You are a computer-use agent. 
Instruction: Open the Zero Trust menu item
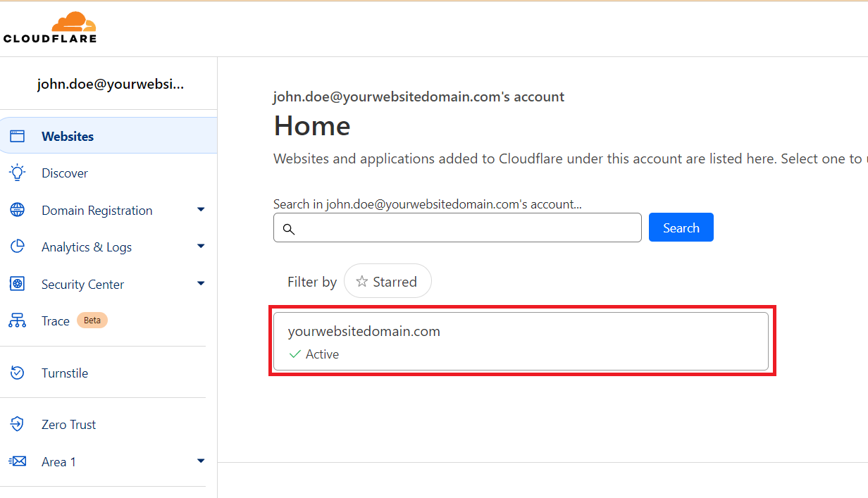click(x=68, y=425)
